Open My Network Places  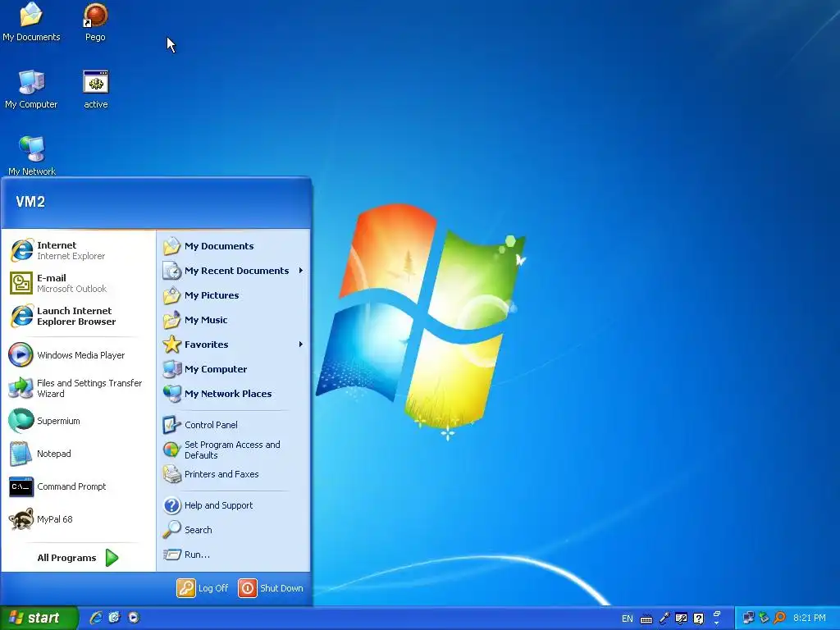234,394
